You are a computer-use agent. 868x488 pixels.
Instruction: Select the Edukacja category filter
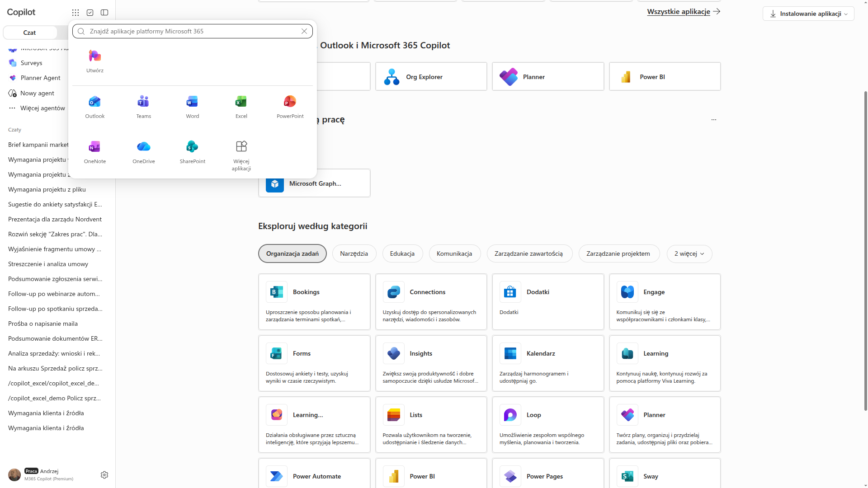coord(402,253)
